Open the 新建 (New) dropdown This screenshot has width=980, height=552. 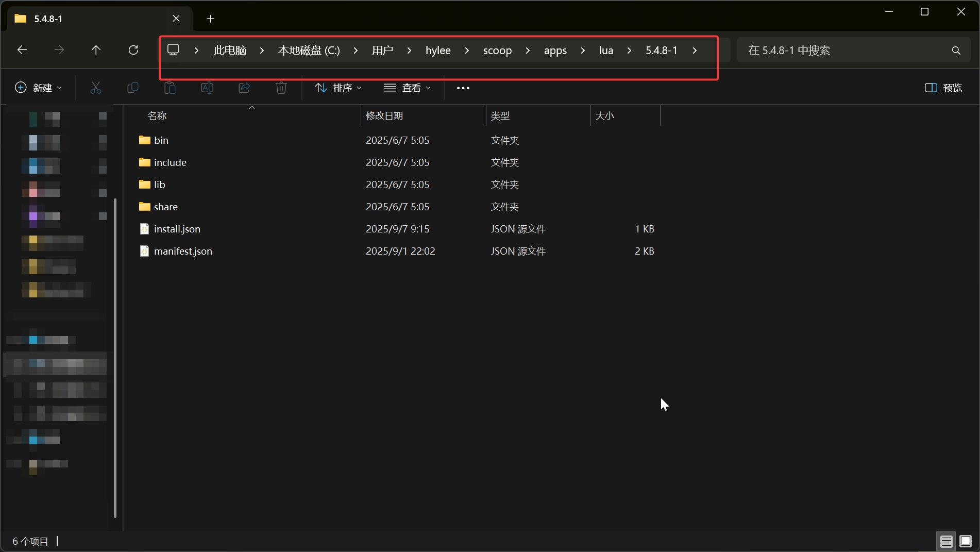39,88
